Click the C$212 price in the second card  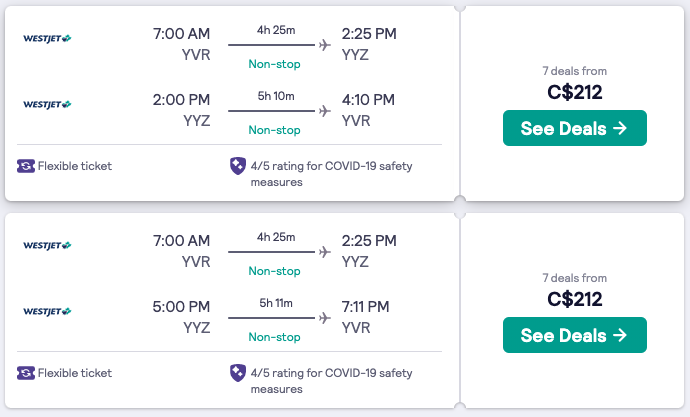[575, 300]
